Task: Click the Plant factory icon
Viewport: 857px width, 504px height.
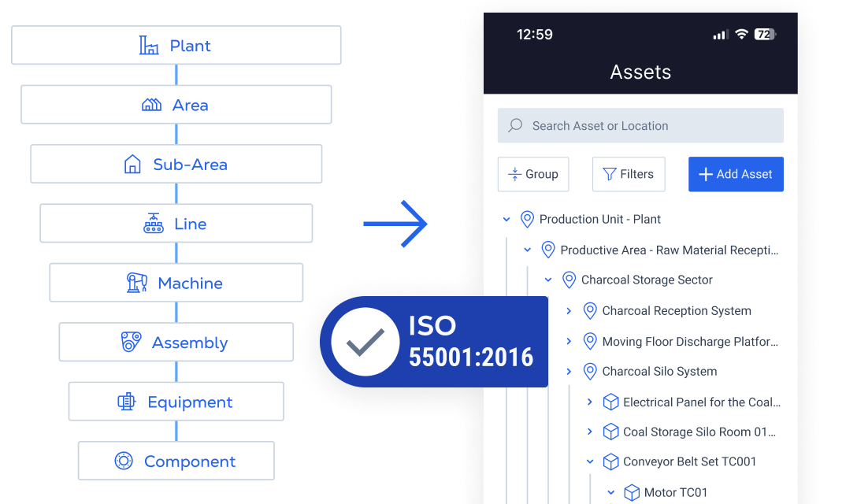Action: [x=149, y=46]
